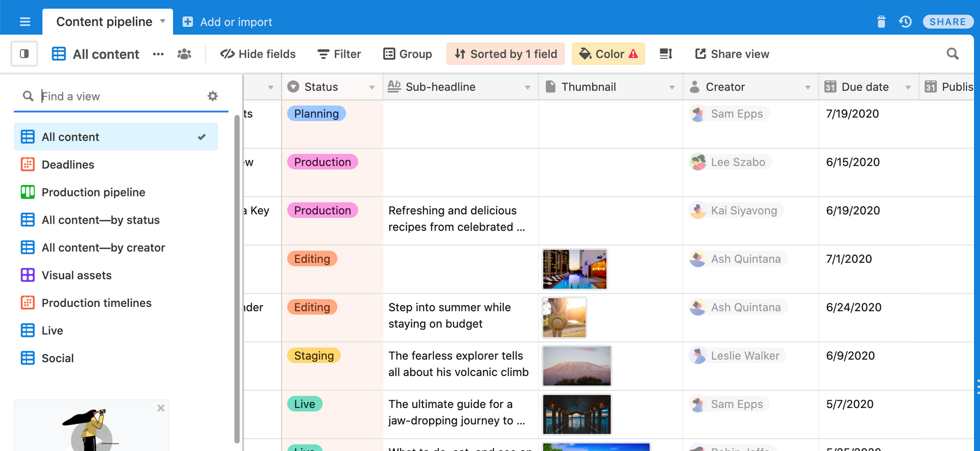Open the volcanic mountain thumbnail
Viewport: 980px width, 451px height.
[x=577, y=366]
